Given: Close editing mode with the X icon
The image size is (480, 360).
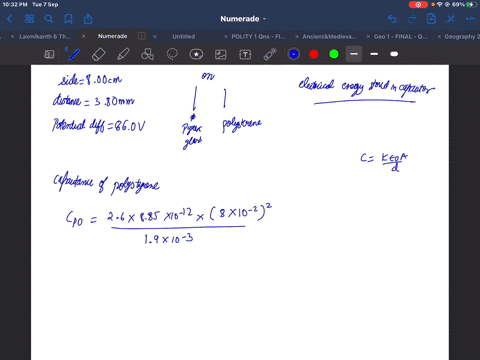Looking at the screenshot, I should (451, 19).
